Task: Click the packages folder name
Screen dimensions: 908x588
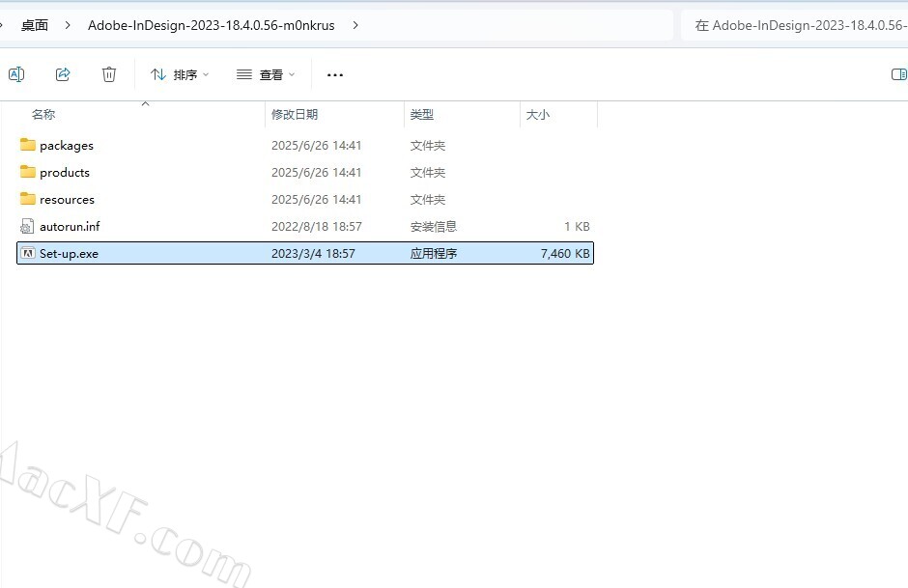Action: (67, 146)
